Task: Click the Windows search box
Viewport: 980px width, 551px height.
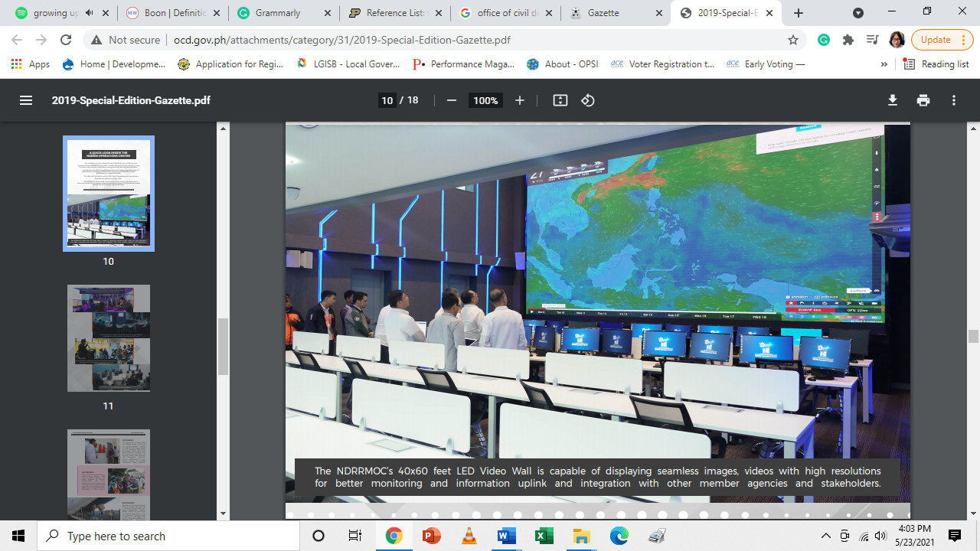Action: point(168,536)
